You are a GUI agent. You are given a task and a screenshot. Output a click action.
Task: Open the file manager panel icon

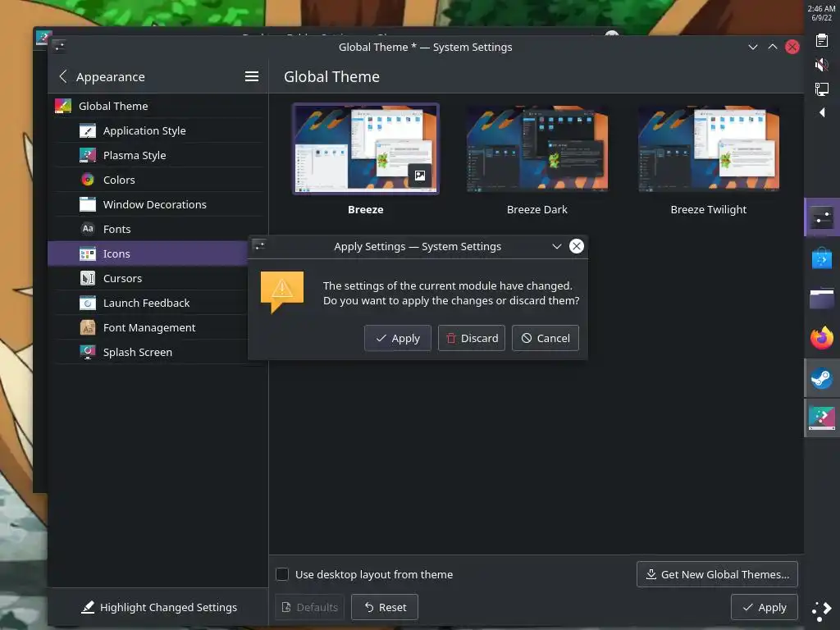(x=822, y=299)
